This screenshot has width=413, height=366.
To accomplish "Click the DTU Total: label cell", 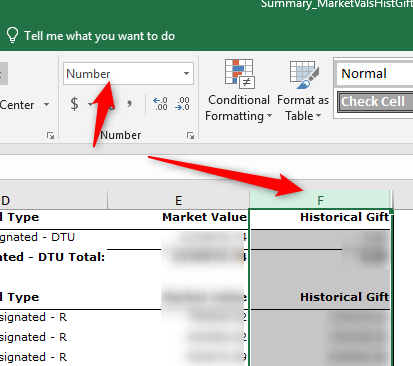I will pyautogui.click(x=53, y=257).
